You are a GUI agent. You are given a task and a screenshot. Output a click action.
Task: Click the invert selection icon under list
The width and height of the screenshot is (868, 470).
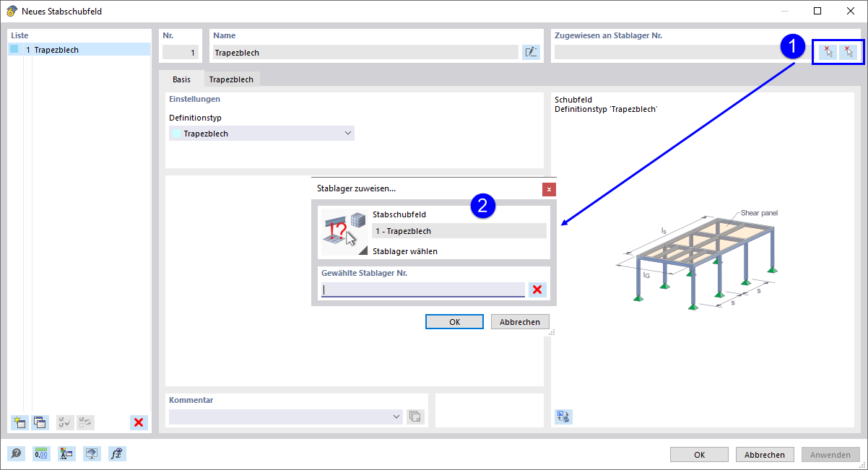(x=85, y=422)
